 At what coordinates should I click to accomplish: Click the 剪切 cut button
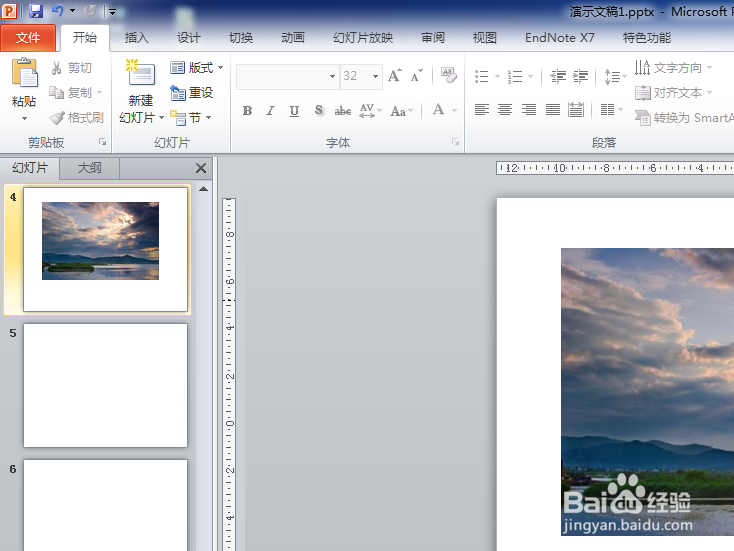pyautogui.click(x=71, y=68)
